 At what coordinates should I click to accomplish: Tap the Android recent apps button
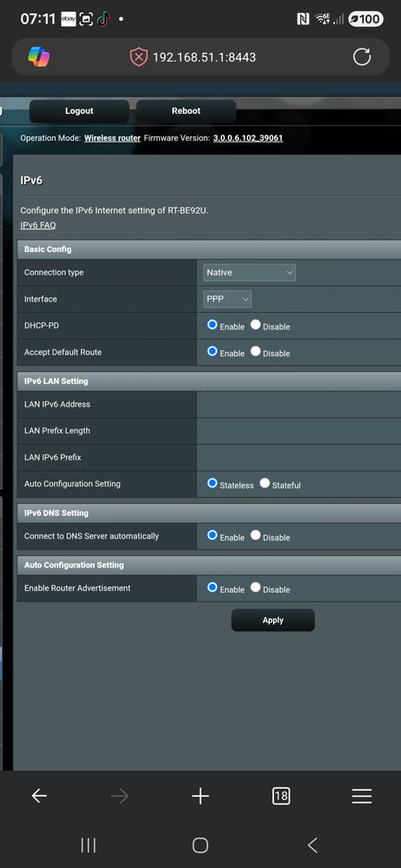click(x=89, y=845)
